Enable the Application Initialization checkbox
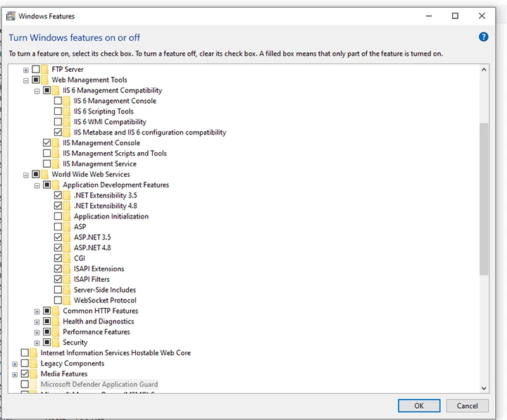Screen dimensions: 507x420 click(x=58, y=216)
